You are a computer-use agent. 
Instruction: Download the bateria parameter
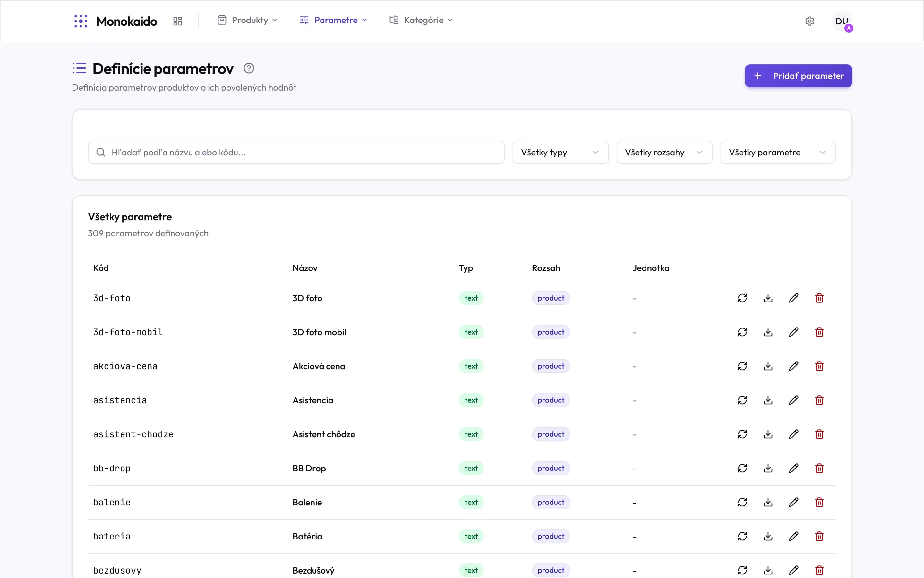[x=768, y=536]
